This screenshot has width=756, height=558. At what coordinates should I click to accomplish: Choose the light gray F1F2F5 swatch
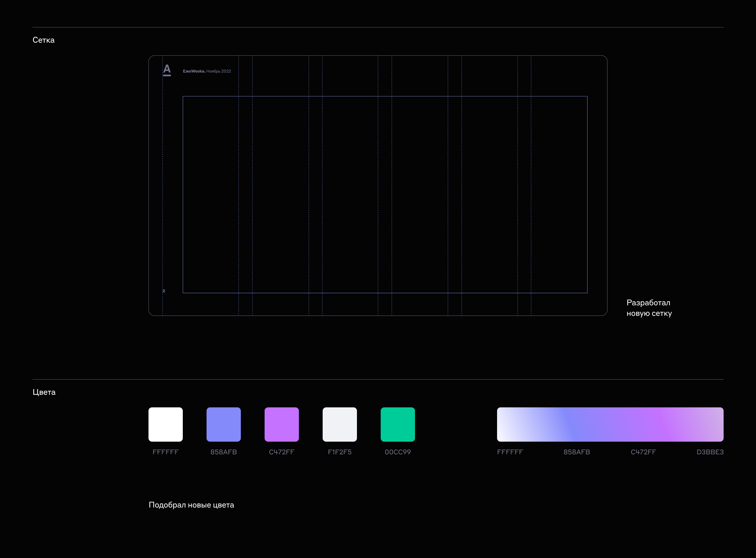click(x=339, y=424)
